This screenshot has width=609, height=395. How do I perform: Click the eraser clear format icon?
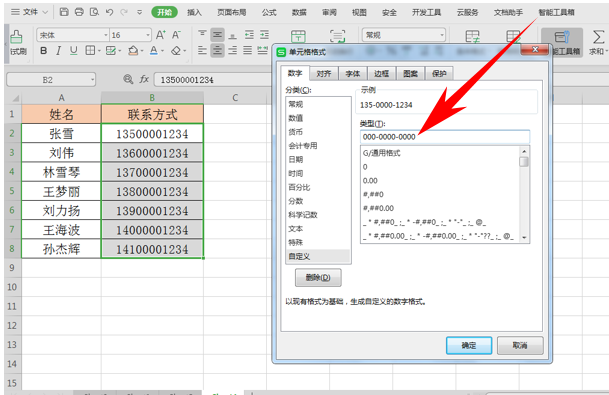176,50
